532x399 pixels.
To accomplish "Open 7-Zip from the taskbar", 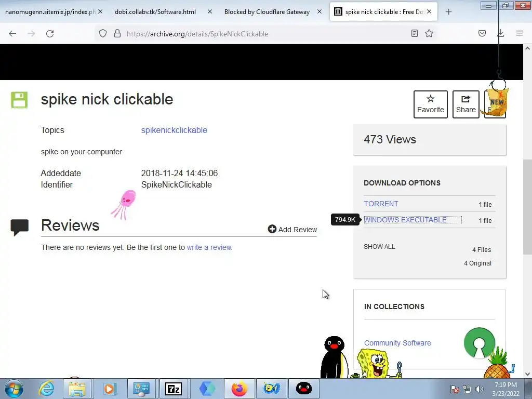I will [174, 389].
